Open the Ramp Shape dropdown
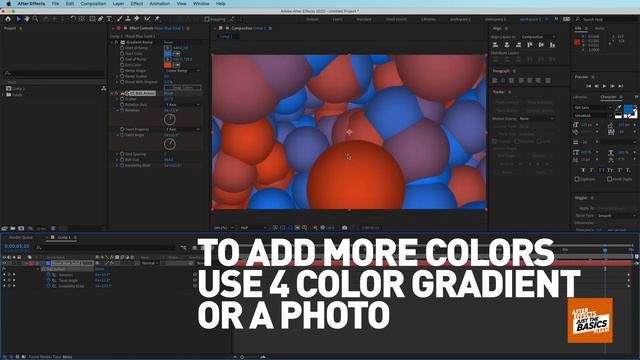 coord(182,71)
